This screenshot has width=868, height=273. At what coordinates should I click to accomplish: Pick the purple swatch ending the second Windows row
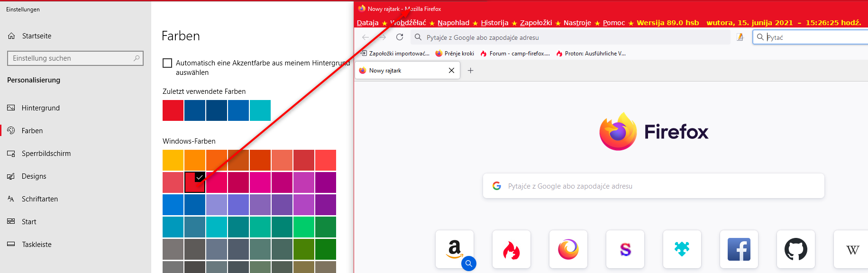tap(326, 182)
